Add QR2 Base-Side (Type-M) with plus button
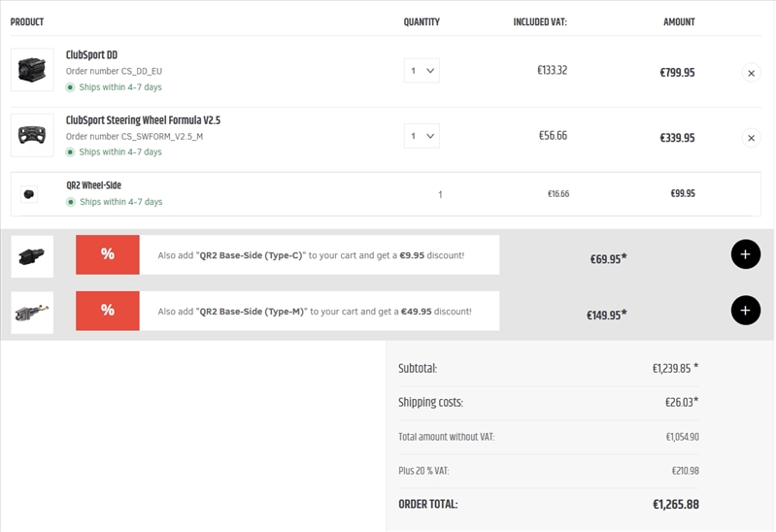Viewport: 776px width, 532px height. tap(745, 311)
